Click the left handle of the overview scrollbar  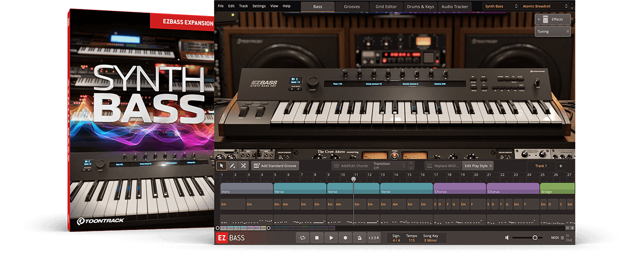218,228
